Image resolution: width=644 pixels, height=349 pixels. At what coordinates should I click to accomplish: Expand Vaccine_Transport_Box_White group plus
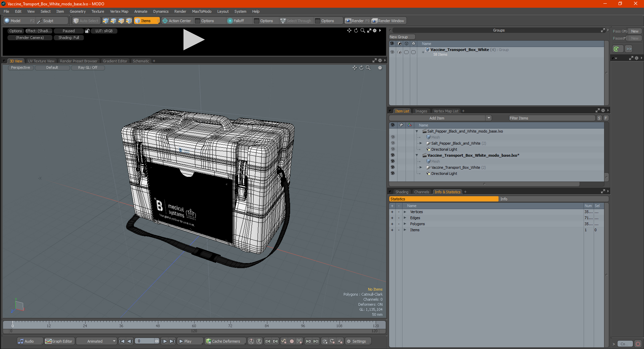coord(423,52)
